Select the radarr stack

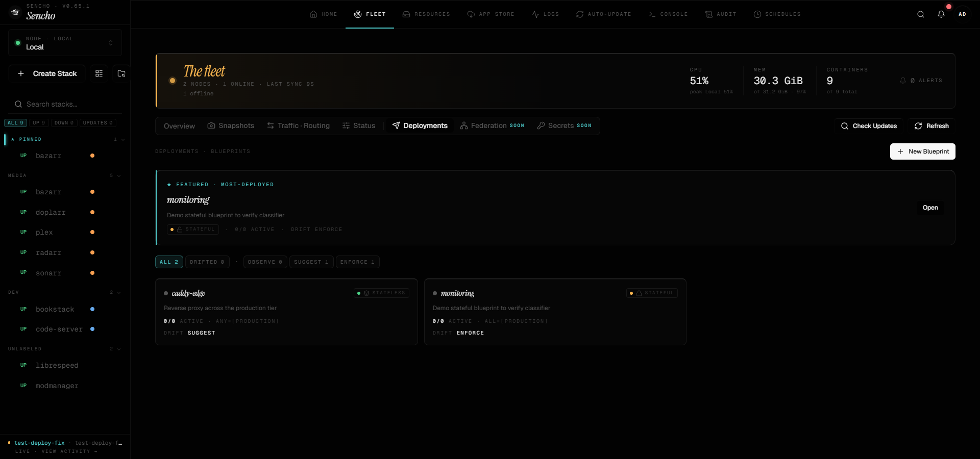click(x=65, y=252)
